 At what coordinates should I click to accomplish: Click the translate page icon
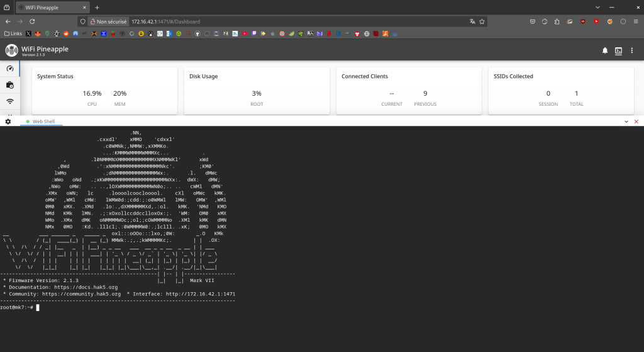tap(472, 21)
